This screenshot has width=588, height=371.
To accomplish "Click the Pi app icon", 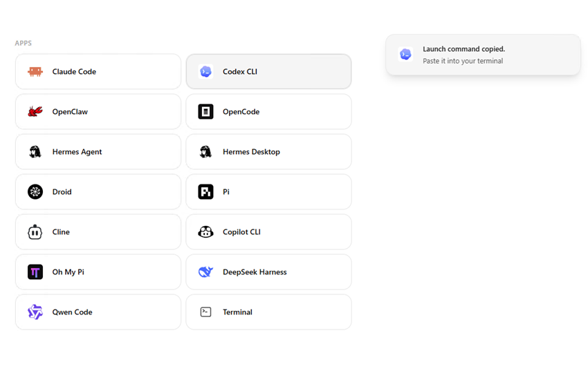I will click(x=206, y=191).
